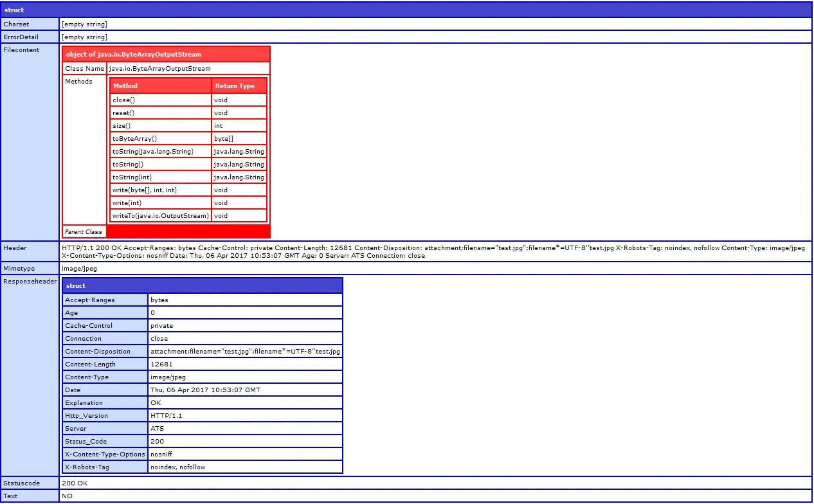Click the Responseheader key cell
814x504 pixels.
30,375
